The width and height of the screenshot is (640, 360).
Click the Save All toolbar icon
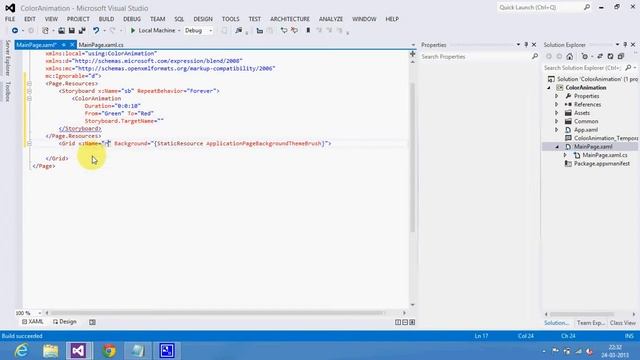[82, 31]
